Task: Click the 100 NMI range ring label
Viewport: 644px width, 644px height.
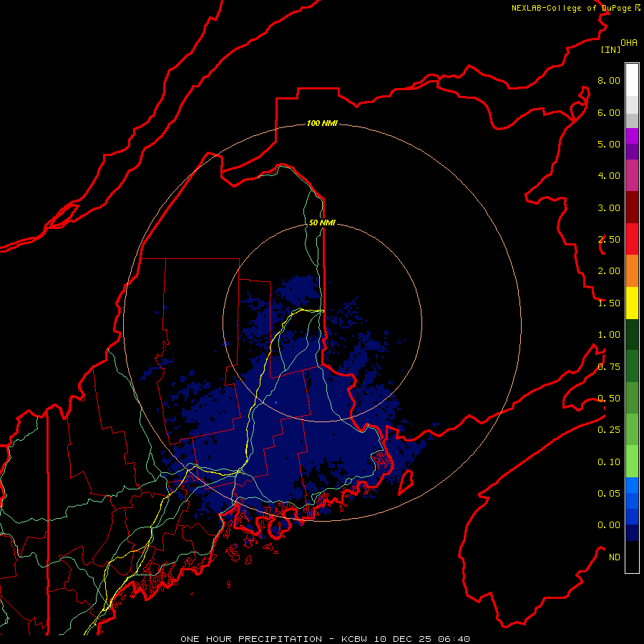Action: click(322, 123)
